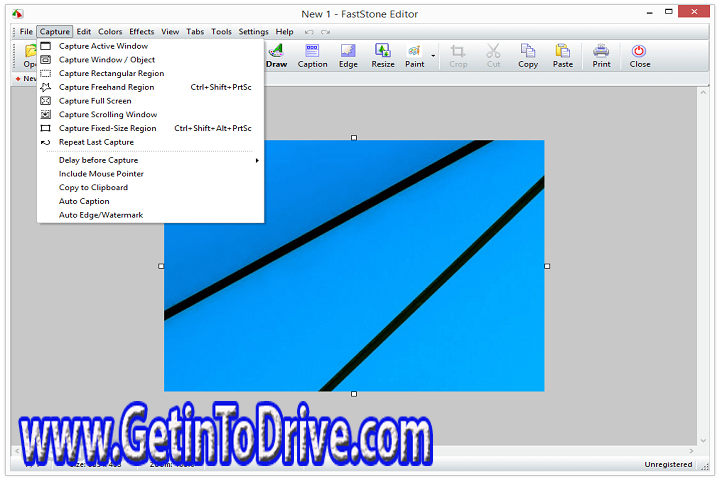Click the fixed-size region icon

coord(45,128)
